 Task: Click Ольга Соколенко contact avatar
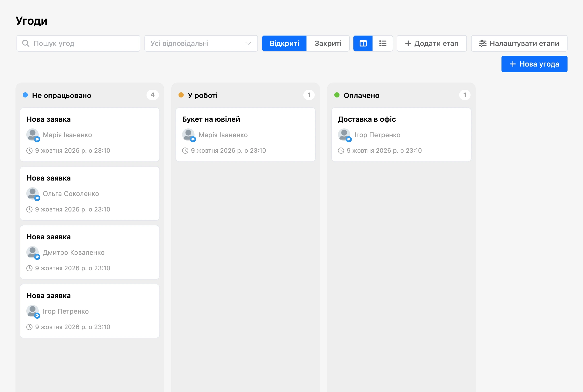tap(33, 194)
